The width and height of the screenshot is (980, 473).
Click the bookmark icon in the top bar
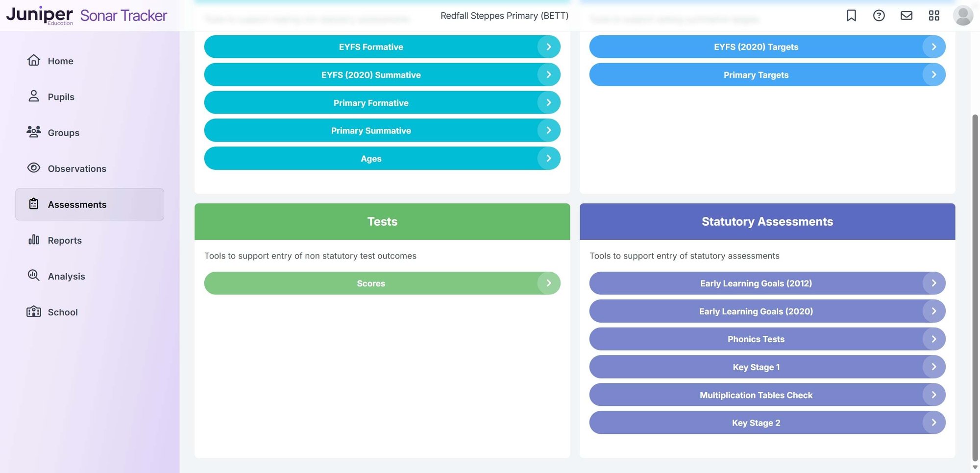point(851,15)
